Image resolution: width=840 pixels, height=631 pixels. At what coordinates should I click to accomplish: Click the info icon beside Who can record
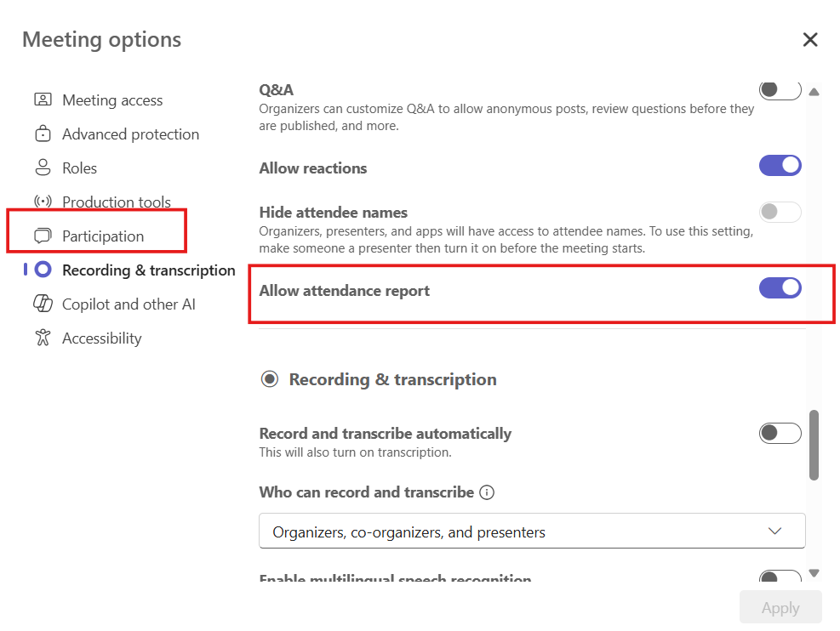tap(487, 492)
